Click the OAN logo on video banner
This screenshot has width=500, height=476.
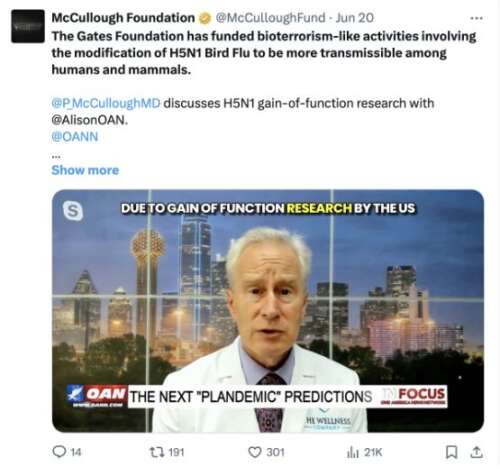97,395
